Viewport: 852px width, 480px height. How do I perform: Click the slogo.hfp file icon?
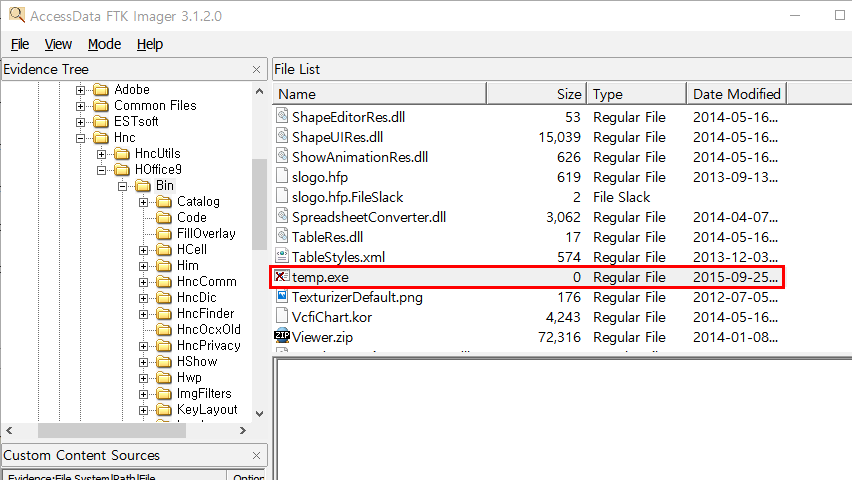point(282,176)
